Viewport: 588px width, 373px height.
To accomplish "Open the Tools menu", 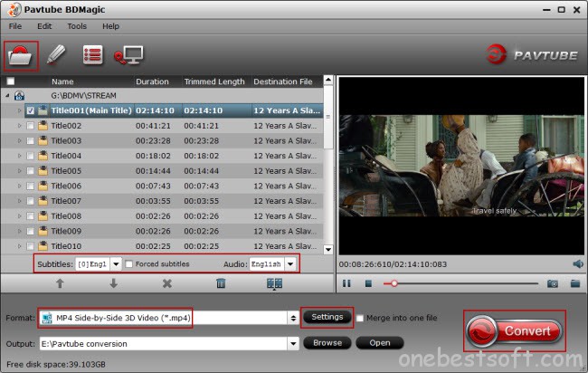I will point(77,26).
